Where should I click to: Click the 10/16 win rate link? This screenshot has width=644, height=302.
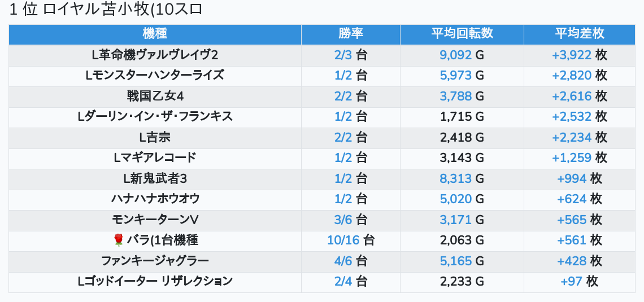pos(343,240)
